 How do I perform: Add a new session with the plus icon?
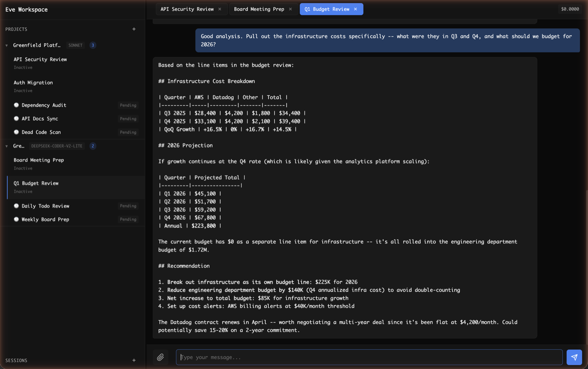(x=134, y=360)
